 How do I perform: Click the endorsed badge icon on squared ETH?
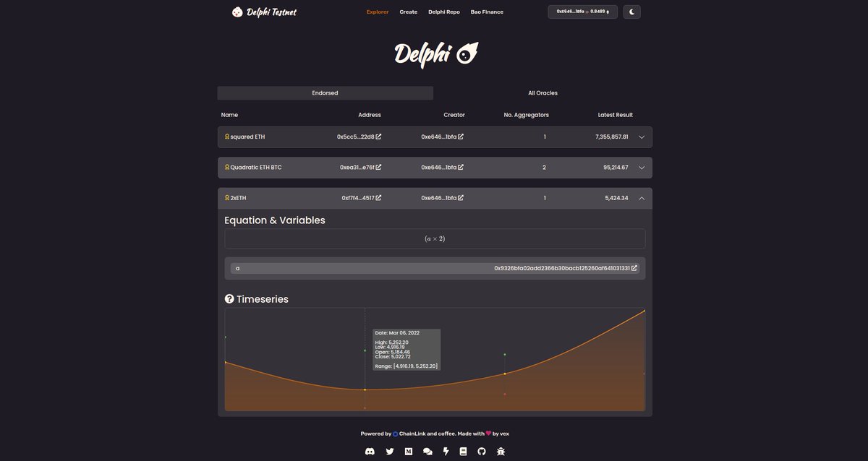click(227, 137)
